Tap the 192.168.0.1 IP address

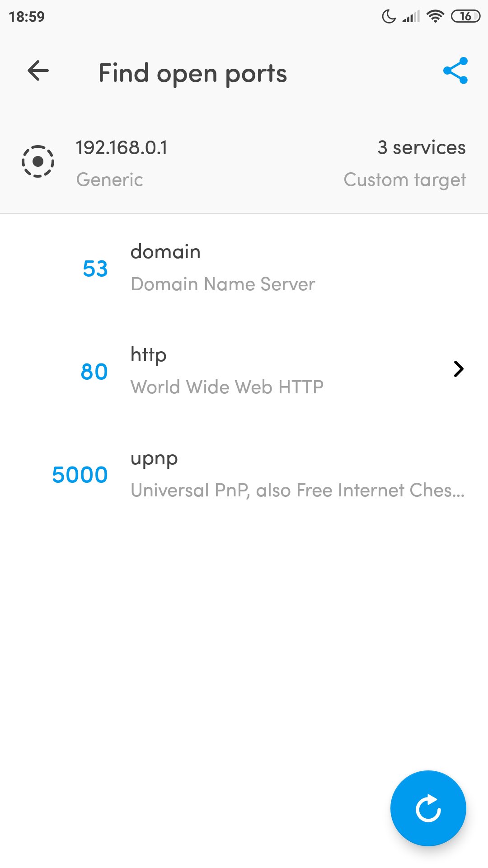122,148
